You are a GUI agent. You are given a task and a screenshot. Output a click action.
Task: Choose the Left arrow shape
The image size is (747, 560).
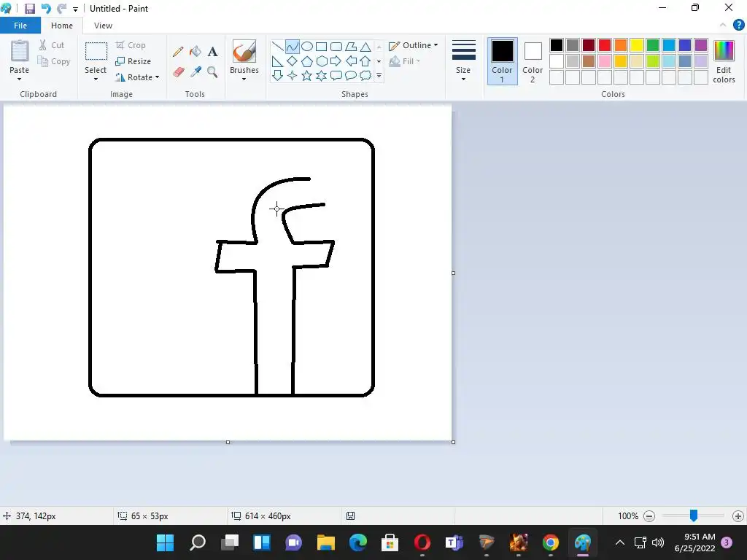[x=351, y=61]
